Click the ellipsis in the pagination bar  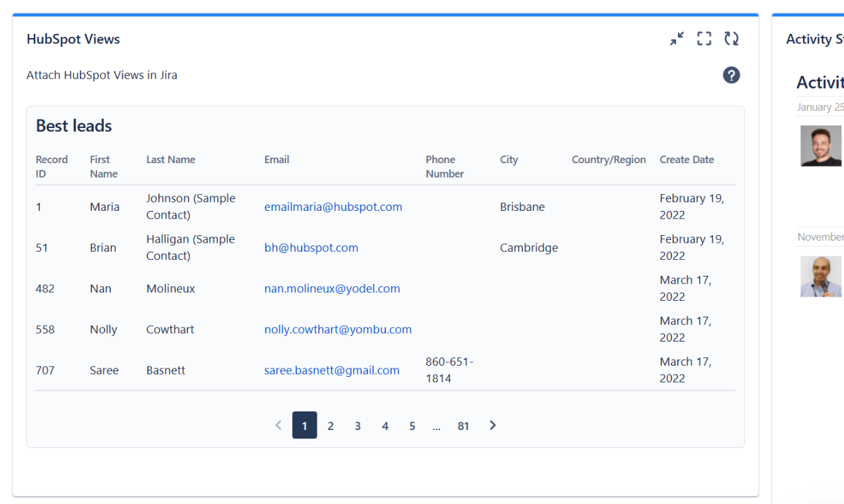437,425
